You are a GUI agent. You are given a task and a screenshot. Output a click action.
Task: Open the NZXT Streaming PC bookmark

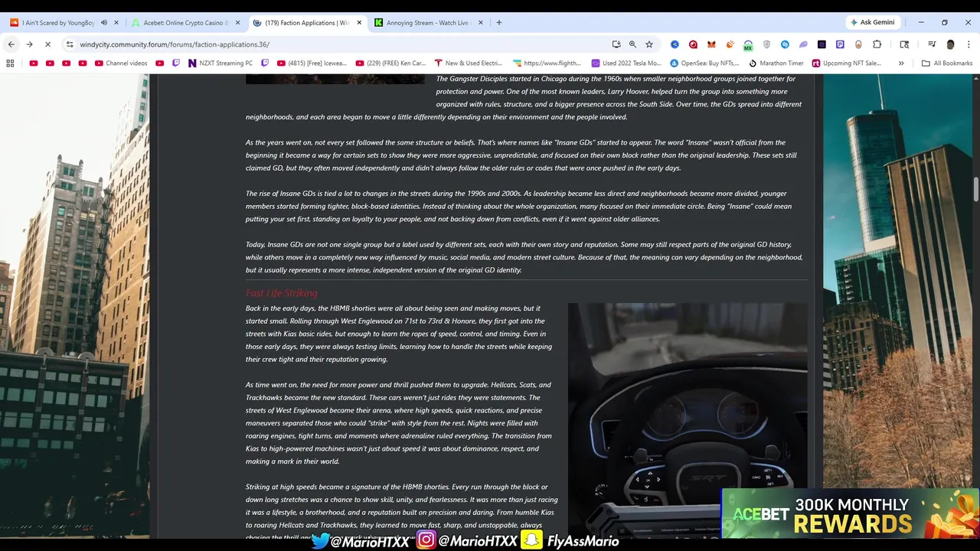pos(220,63)
